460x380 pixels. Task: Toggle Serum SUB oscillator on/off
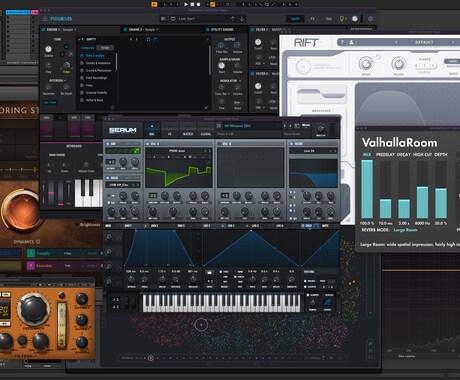tap(108, 144)
